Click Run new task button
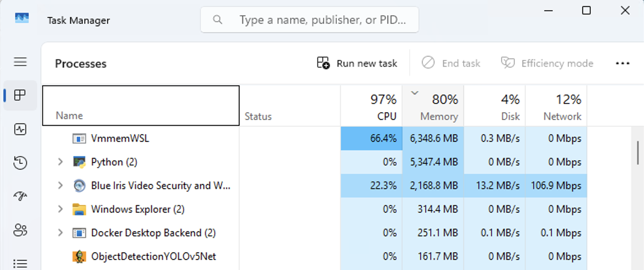 pyautogui.click(x=357, y=63)
